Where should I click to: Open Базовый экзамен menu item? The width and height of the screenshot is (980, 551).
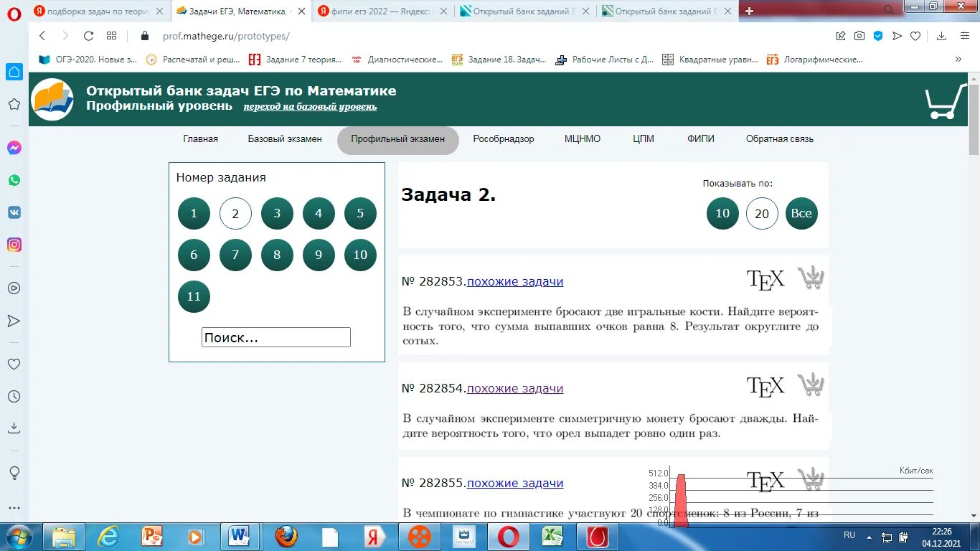285,139
